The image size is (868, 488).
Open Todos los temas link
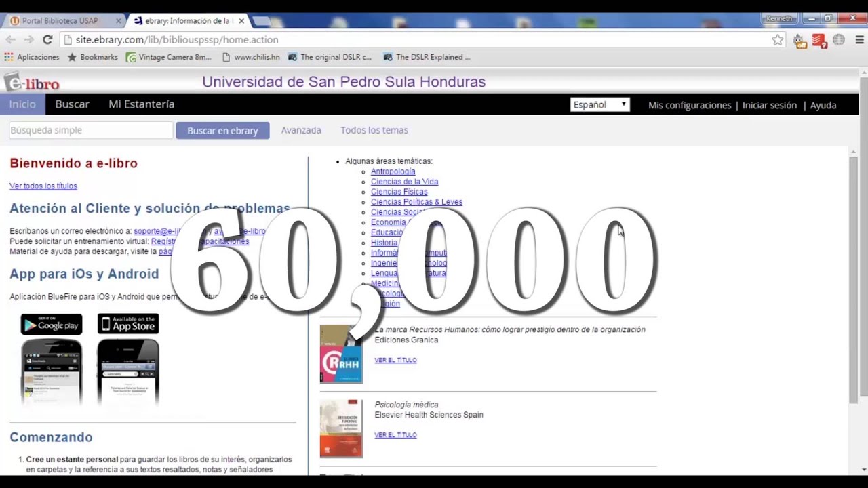click(374, 130)
